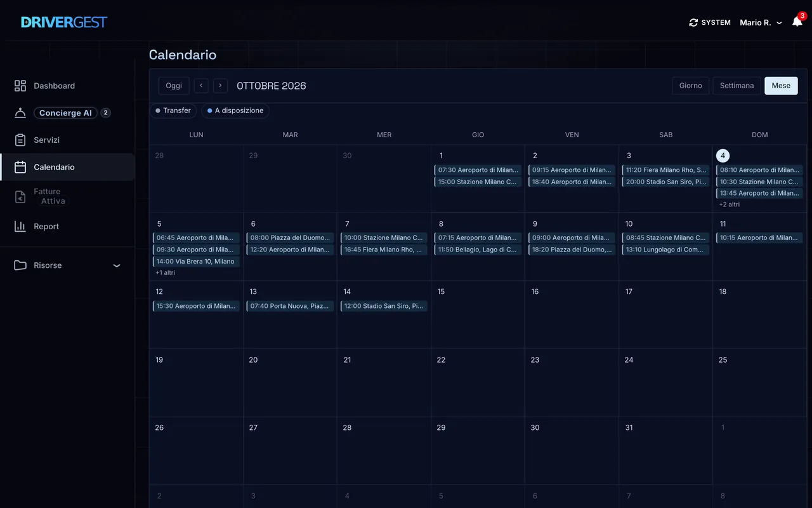The width and height of the screenshot is (812, 508).
Task: Open the 07:30 Aeroporto event on October 1
Action: 478,170
